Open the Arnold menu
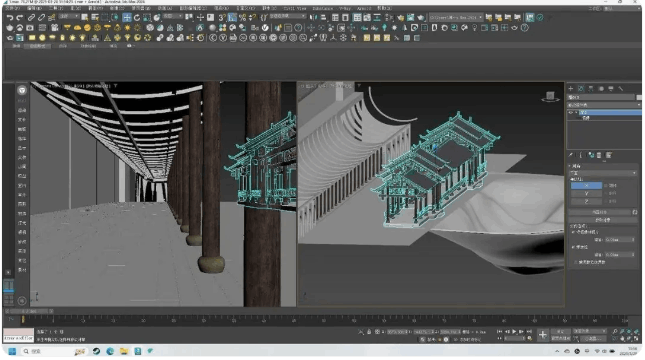Image resolution: width=645 pixels, height=360 pixels. (x=364, y=8)
